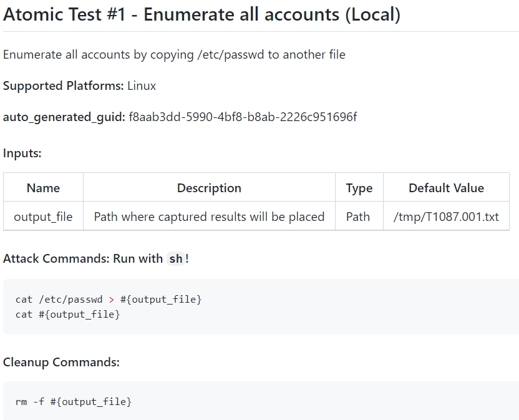The image size is (519, 420).
Task: Click the 'Type' column header
Action: coord(359,188)
